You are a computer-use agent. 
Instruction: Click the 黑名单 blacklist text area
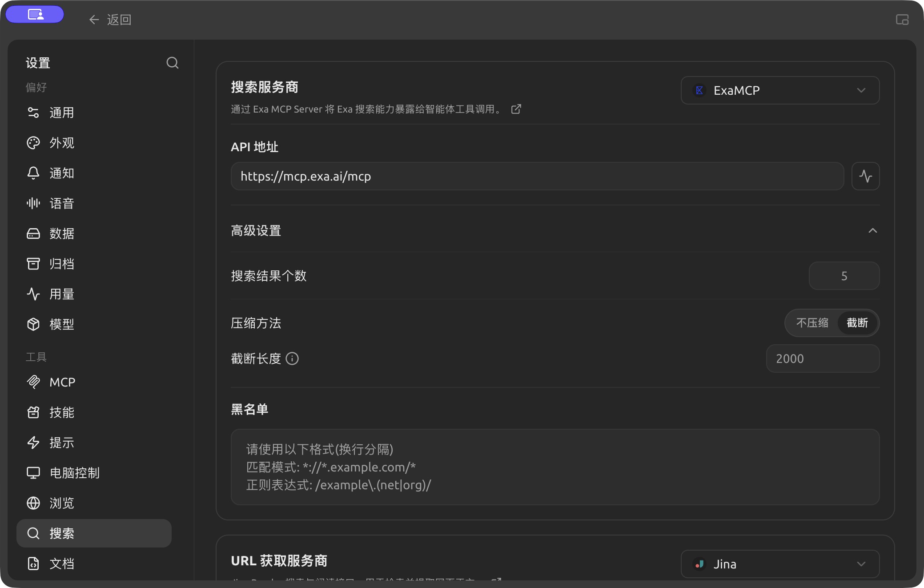pyautogui.click(x=555, y=467)
